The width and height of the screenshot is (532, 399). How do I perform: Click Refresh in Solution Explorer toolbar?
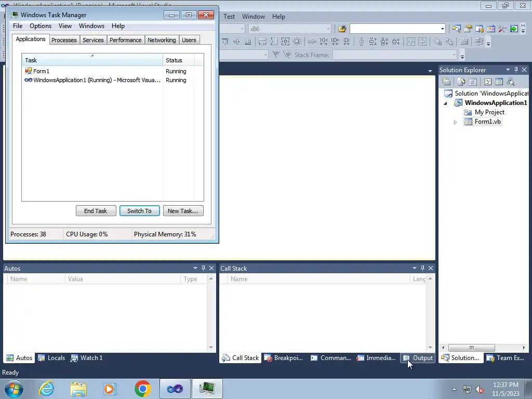click(x=473, y=82)
